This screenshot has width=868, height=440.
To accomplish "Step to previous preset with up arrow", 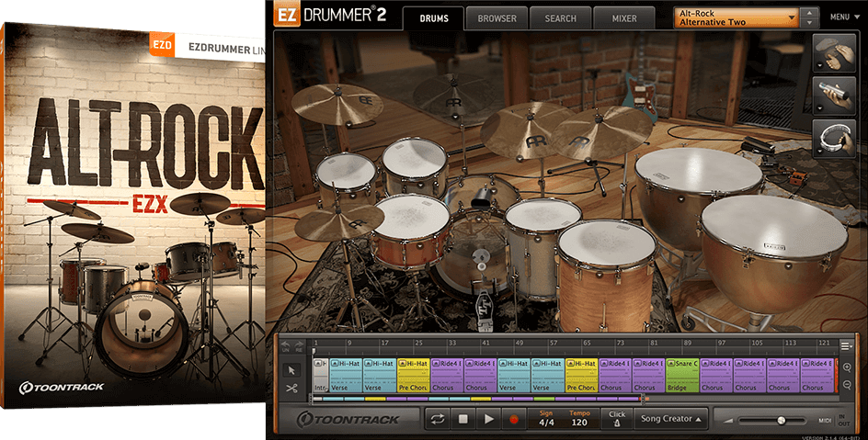I will (x=809, y=13).
